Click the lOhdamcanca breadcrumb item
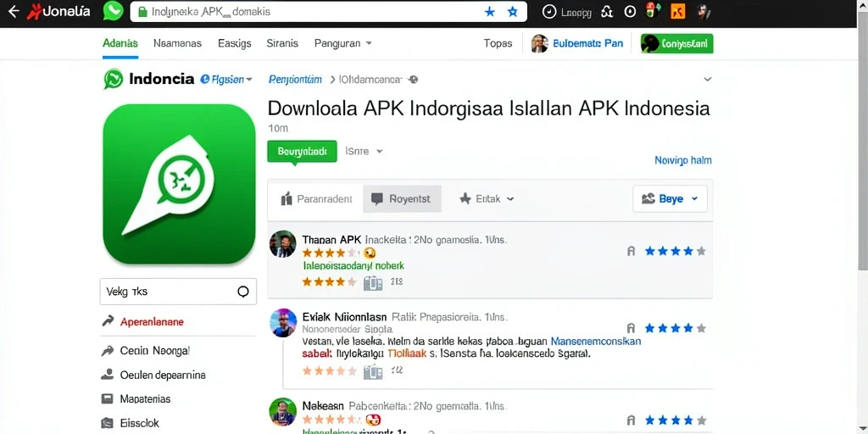Image resolution: width=868 pixels, height=434 pixels. [370, 80]
